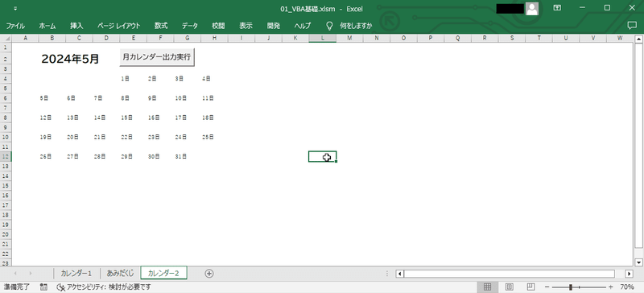Open the 表示 ribbon tab
The height and width of the screenshot is (293, 644).
246,26
